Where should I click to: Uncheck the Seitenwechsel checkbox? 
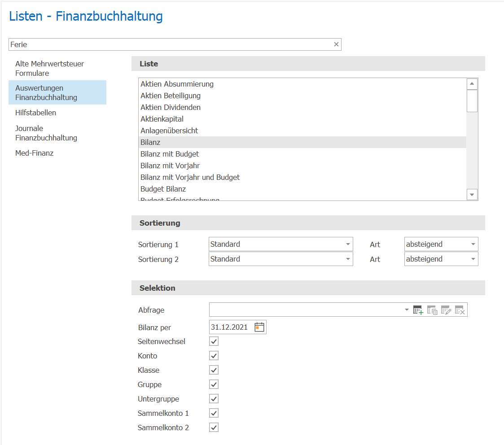pyautogui.click(x=214, y=341)
